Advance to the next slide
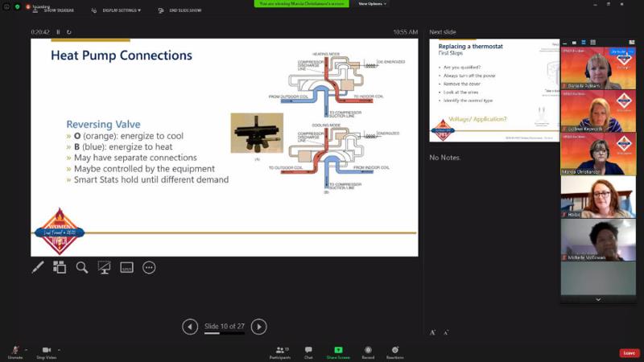644x362 pixels. point(258,327)
